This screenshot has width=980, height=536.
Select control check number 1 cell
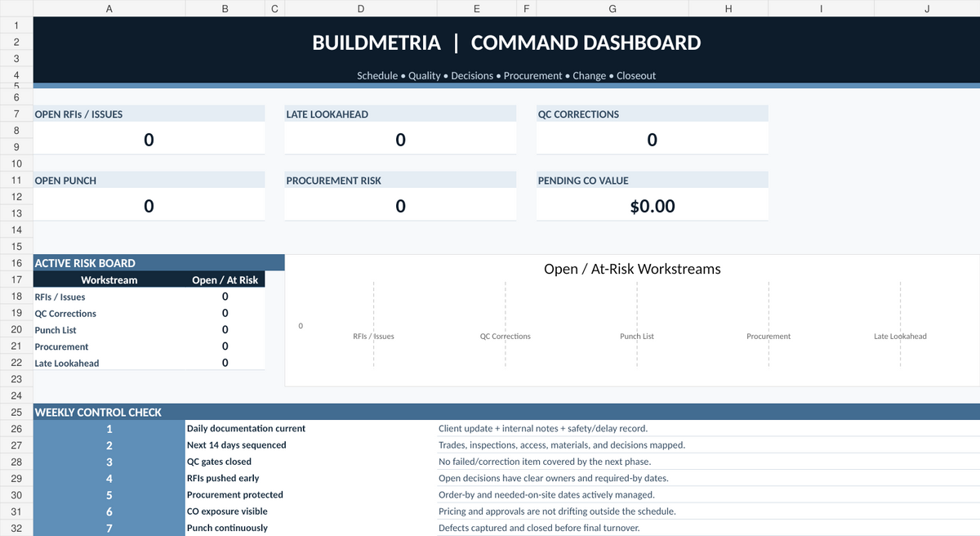(109, 428)
